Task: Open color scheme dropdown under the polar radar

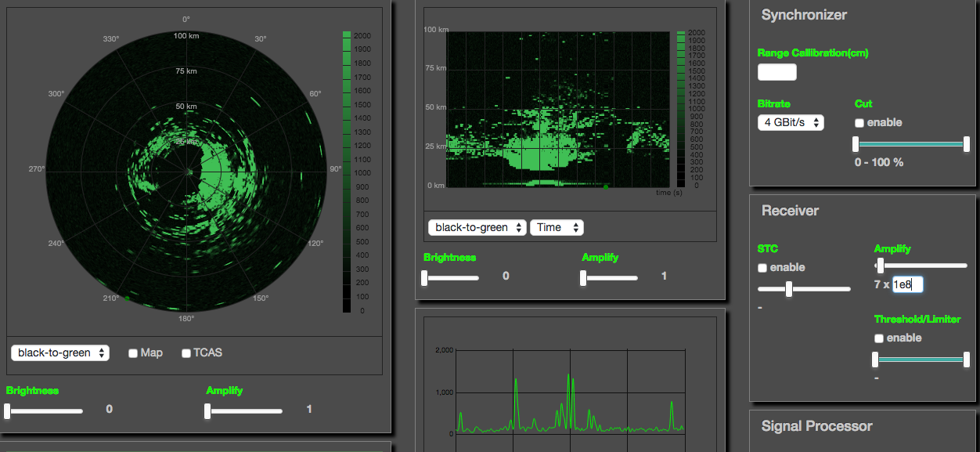Action: point(60,353)
